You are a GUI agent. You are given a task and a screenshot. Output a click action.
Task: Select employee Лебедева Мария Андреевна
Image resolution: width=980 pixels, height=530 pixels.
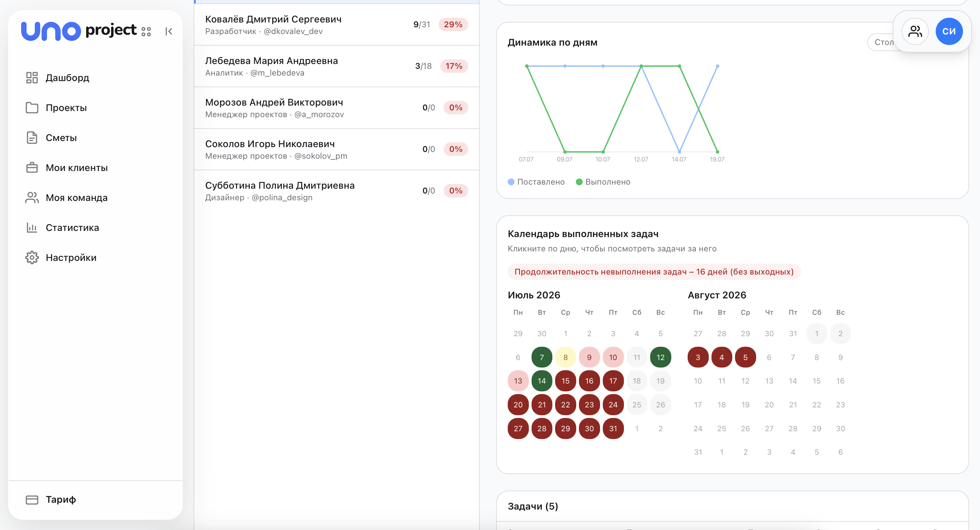tap(336, 66)
